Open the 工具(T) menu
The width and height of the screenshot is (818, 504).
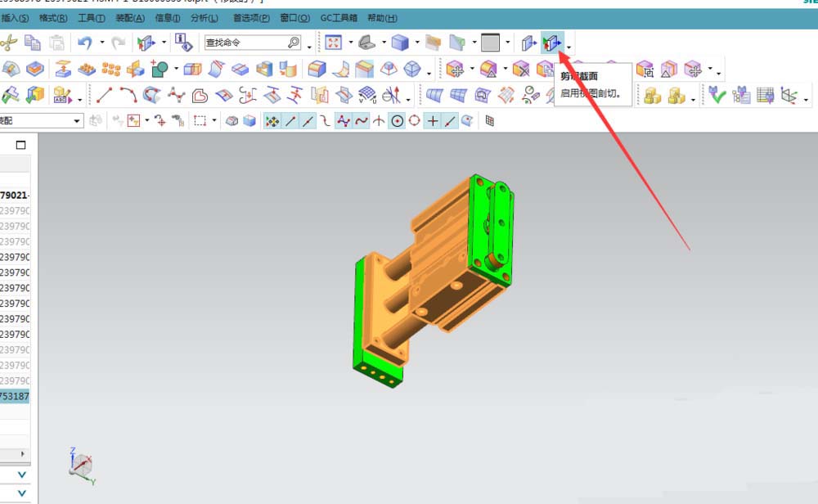click(92, 18)
